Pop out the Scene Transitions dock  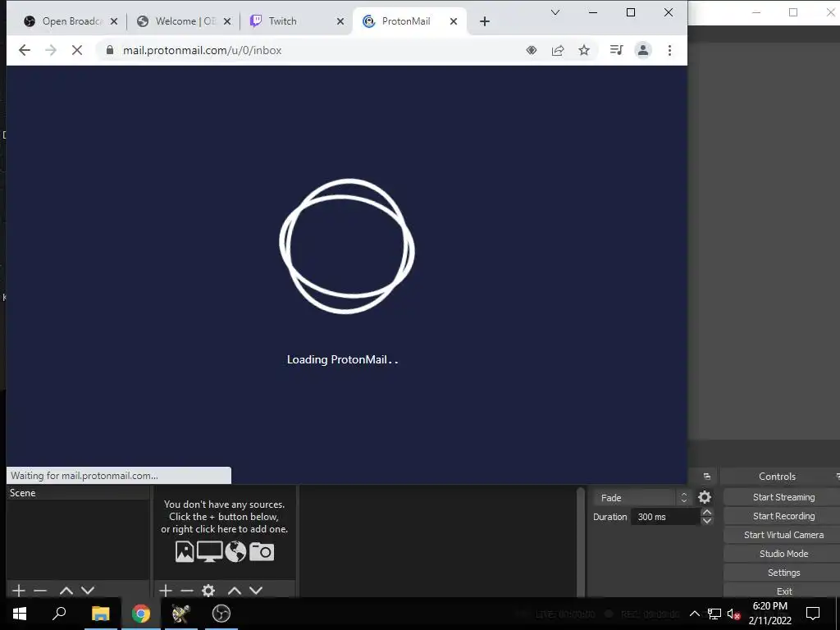[x=706, y=477]
